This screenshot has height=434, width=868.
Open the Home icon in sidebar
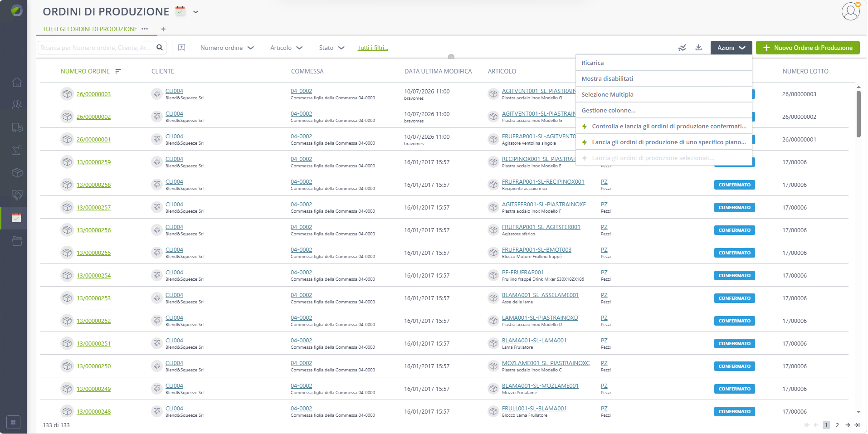(x=17, y=82)
